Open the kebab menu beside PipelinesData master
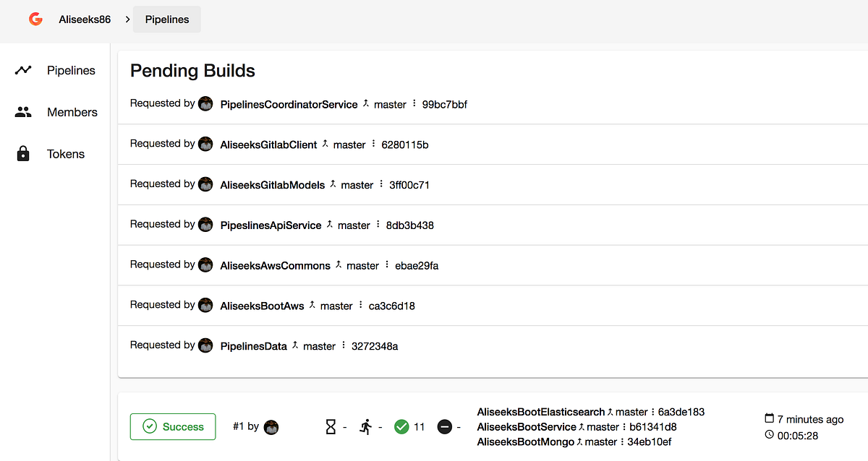This screenshot has height=461, width=868. 343,345
